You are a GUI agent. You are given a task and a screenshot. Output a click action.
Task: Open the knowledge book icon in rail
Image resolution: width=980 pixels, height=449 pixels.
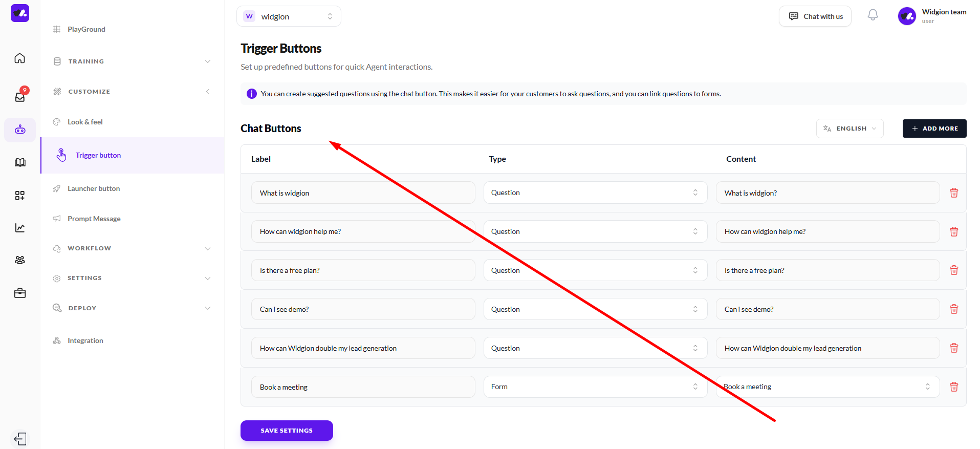click(x=20, y=162)
